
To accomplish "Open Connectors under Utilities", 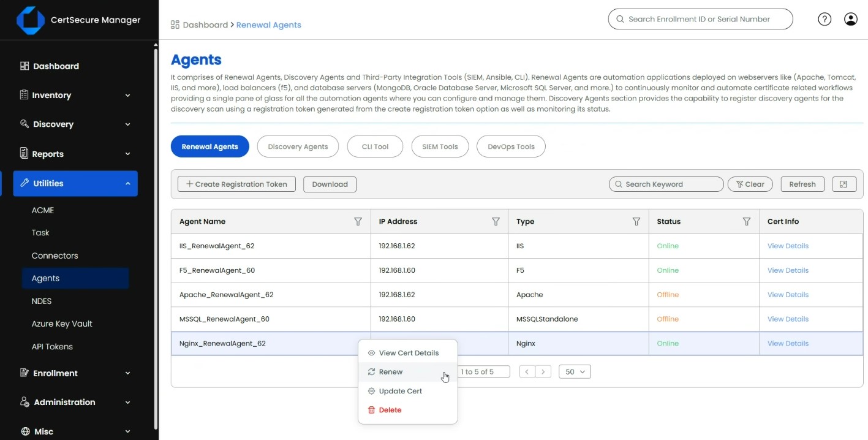I will (x=55, y=256).
